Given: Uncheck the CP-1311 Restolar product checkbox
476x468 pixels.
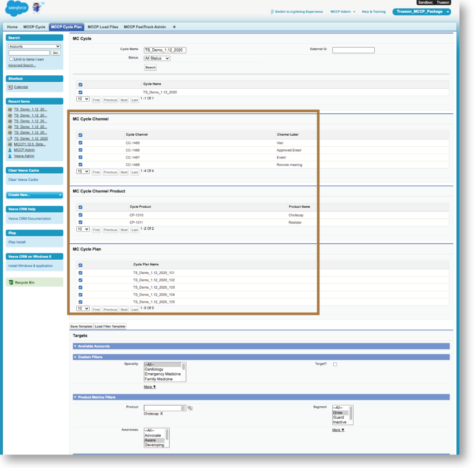Looking at the screenshot, I should 80,222.
